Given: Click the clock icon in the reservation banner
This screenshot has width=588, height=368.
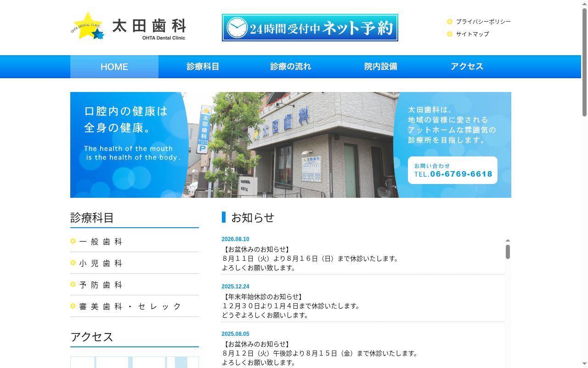Looking at the screenshot, I should point(237,28).
